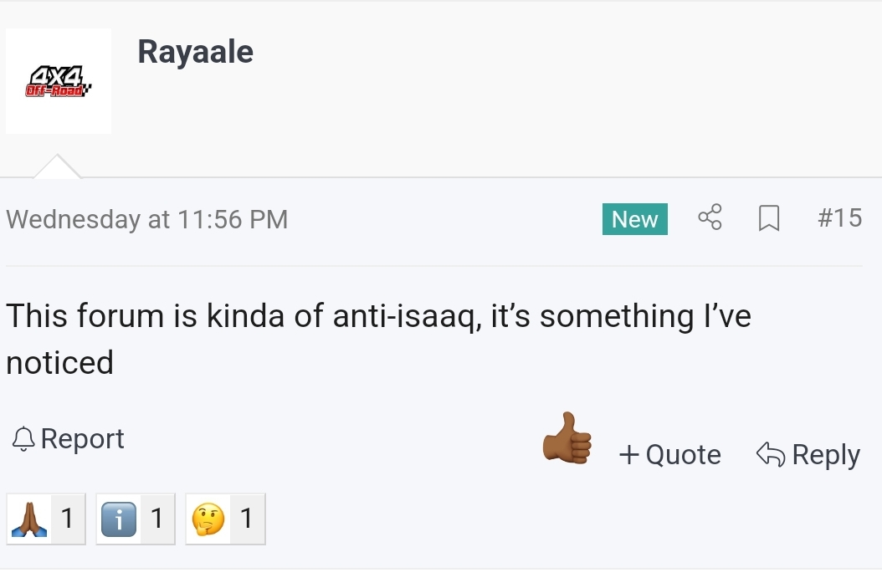
Task: Click the count next to praying hands
Action: coord(67,519)
